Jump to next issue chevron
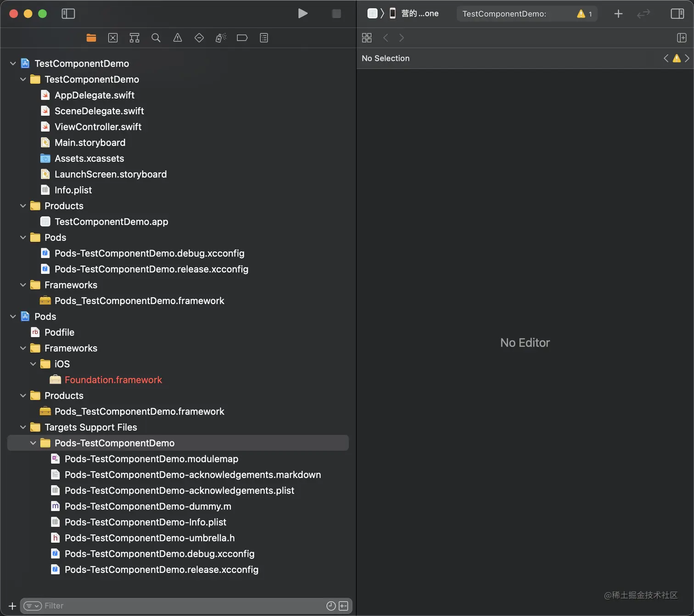Viewport: 694px width, 616px height. pyautogui.click(x=687, y=58)
